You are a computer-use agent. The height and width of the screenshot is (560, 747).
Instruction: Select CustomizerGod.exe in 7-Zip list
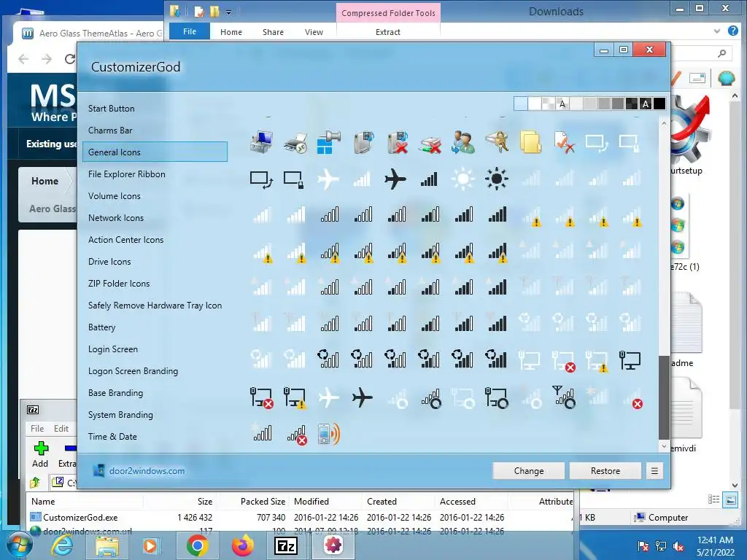(x=80, y=518)
